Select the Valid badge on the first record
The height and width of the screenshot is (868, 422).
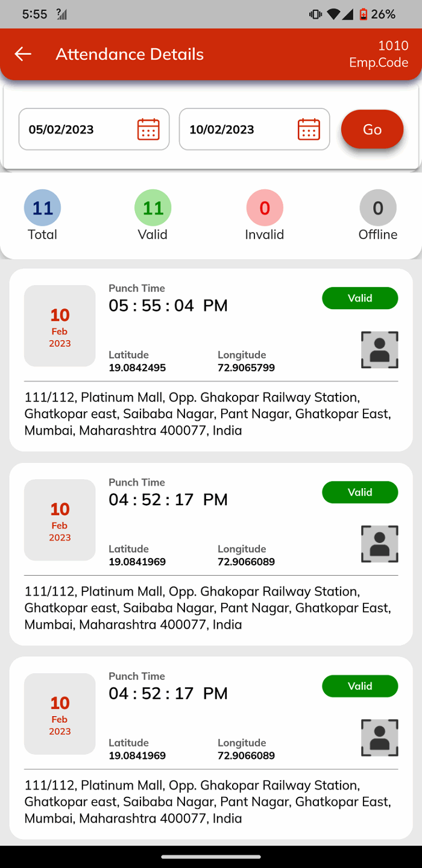click(x=360, y=298)
